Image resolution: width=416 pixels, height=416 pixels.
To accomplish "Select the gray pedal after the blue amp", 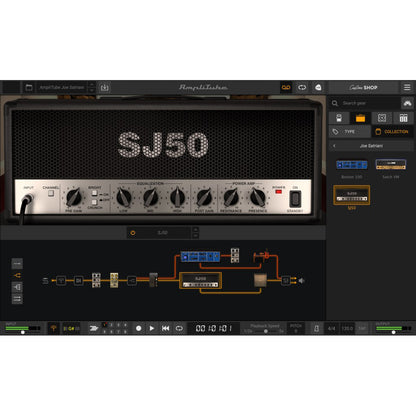I will click(x=235, y=255).
